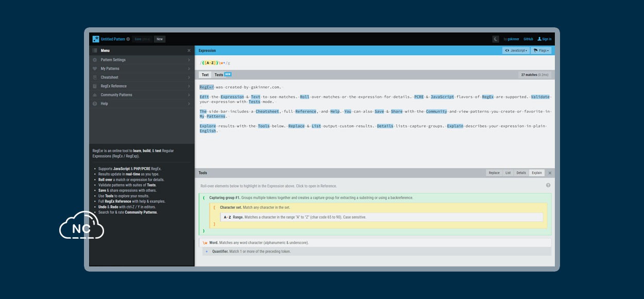Close the Tools panel with X

coord(550,173)
